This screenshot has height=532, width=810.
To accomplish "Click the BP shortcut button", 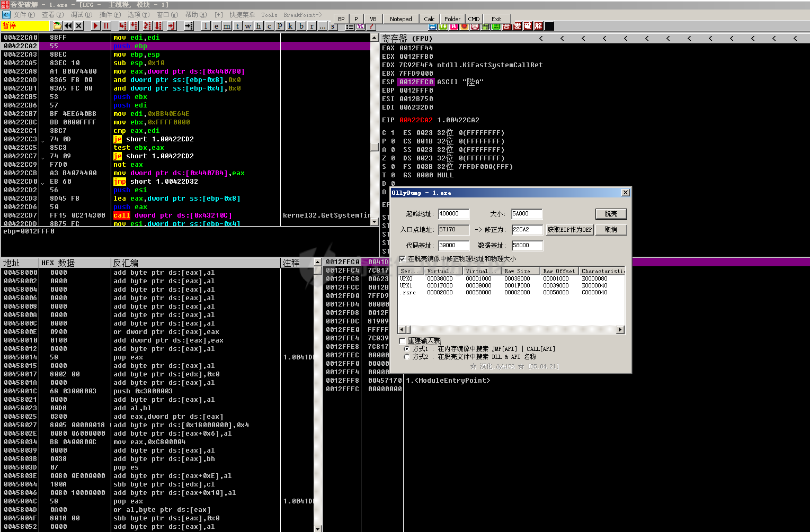I will pyautogui.click(x=341, y=19).
